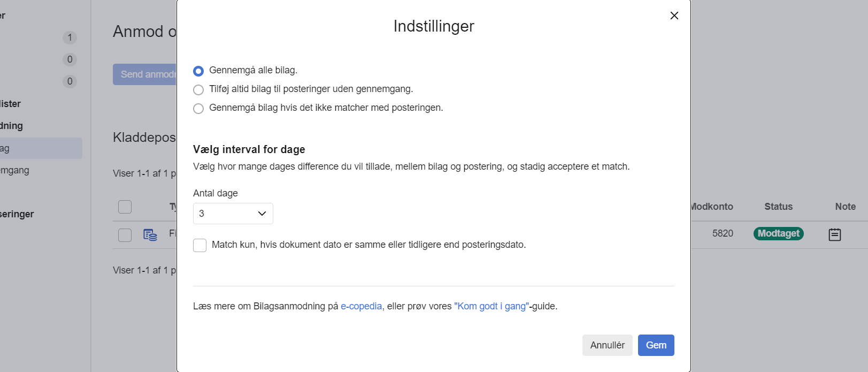Click the Modtaget status badge
The image size is (868, 372).
778,233
